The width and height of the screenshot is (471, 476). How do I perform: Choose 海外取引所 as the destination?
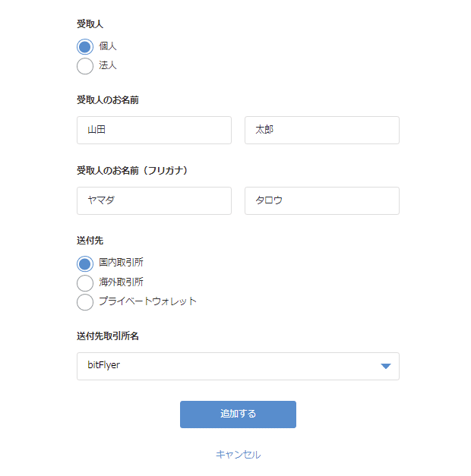tap(85, 283)
